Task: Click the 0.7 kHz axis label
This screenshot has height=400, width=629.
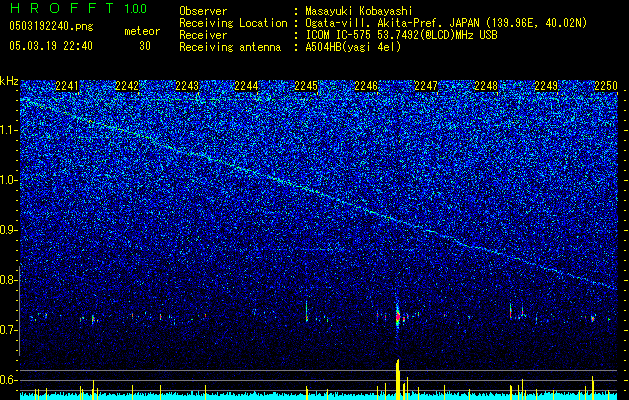Action: coord(9,330)
